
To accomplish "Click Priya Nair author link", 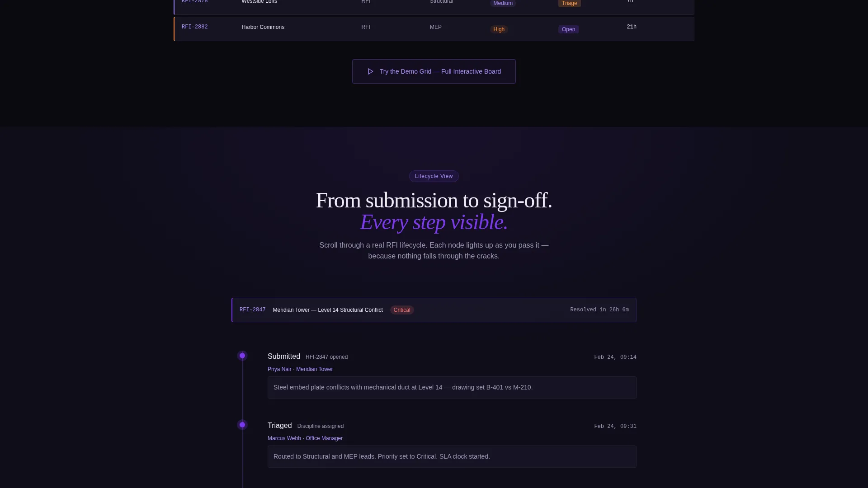I will tap(279, 369).
